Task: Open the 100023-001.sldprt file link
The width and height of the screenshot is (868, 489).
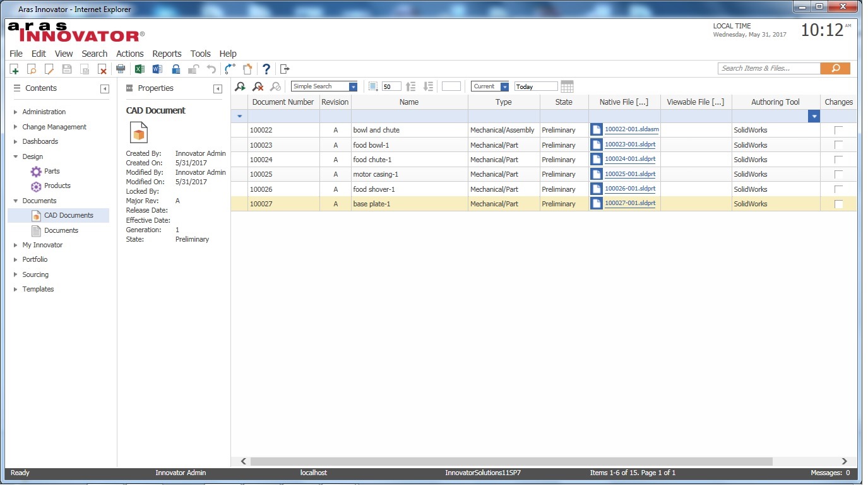Action: pyautogui.click(x=630, y=144)
